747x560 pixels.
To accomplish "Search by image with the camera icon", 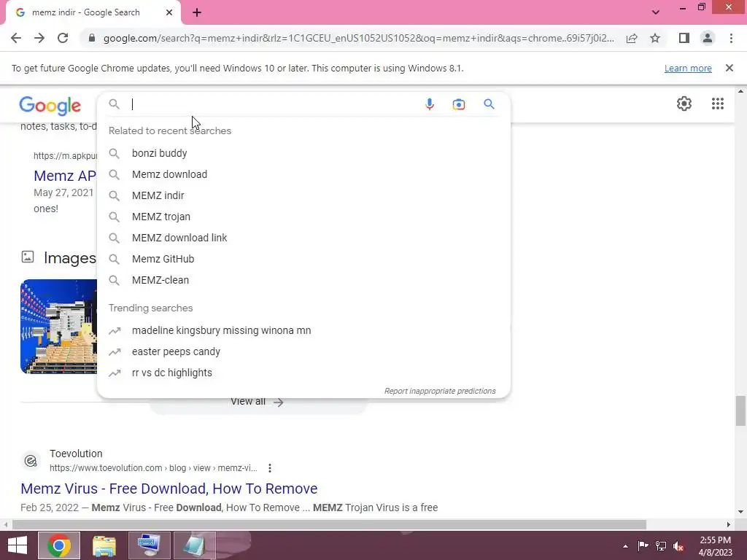I will click(x=458, y=104).
